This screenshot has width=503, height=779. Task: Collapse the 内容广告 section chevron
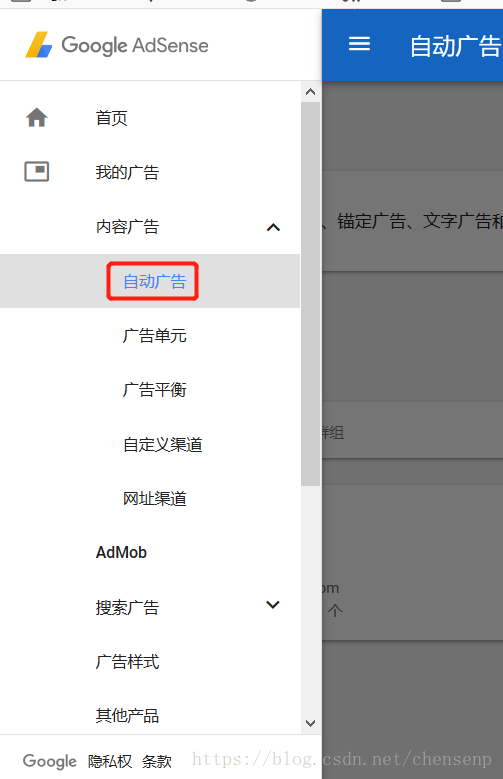273,227
